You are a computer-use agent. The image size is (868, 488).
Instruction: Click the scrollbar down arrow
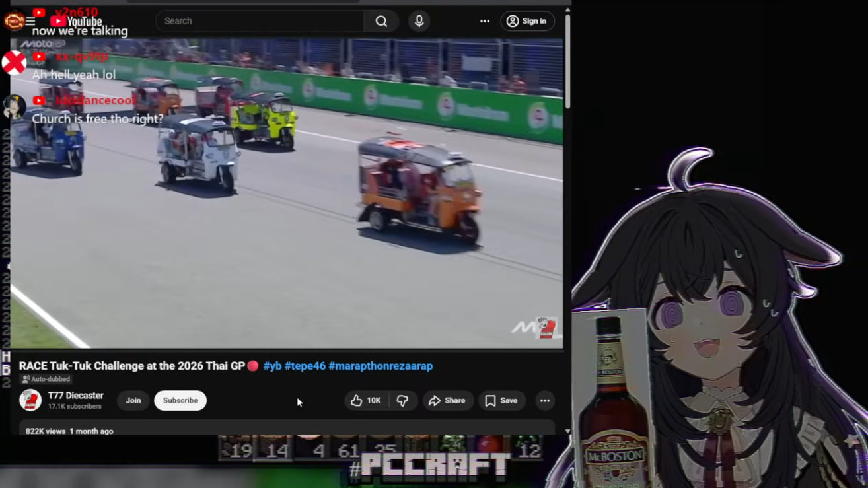pos(567,431)
